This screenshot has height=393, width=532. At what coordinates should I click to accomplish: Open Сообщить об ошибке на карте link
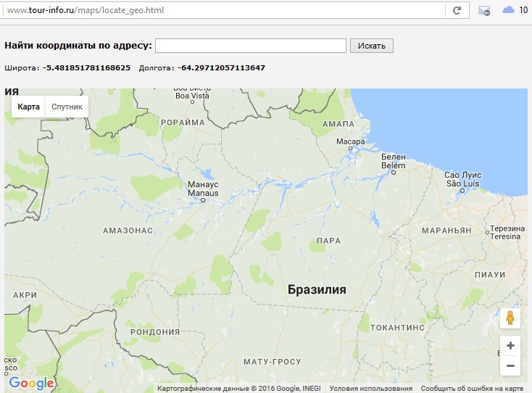tap(472, 388)
